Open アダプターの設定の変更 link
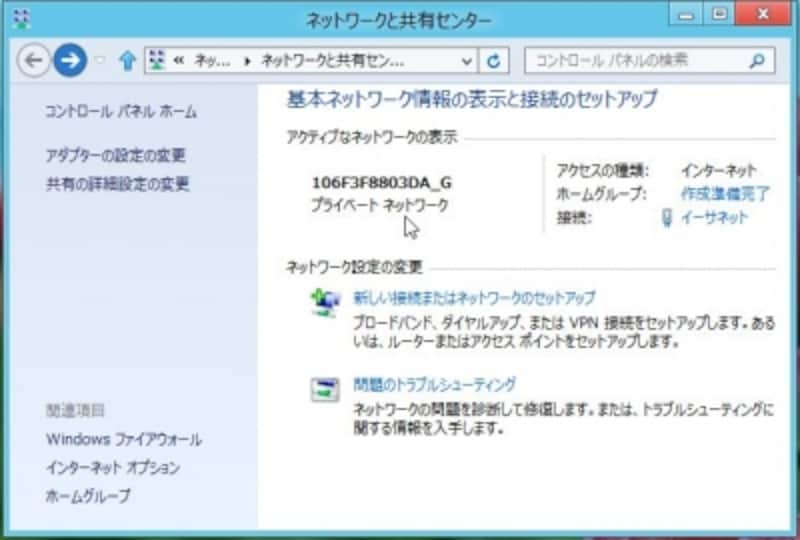This screenshot has height=540, width=800. coord(115,155)
